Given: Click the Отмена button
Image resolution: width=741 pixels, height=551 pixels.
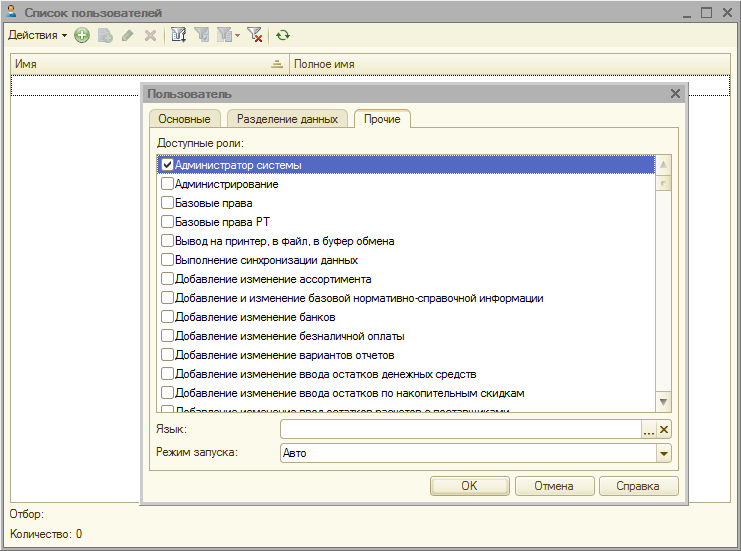Looking at the screenshot, I should 553,486.
